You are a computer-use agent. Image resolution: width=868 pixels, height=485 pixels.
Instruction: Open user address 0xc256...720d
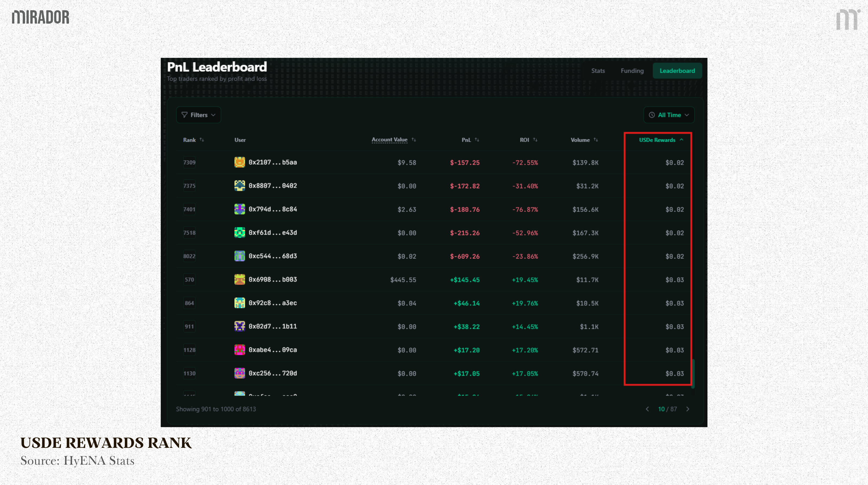click(272, 373)
